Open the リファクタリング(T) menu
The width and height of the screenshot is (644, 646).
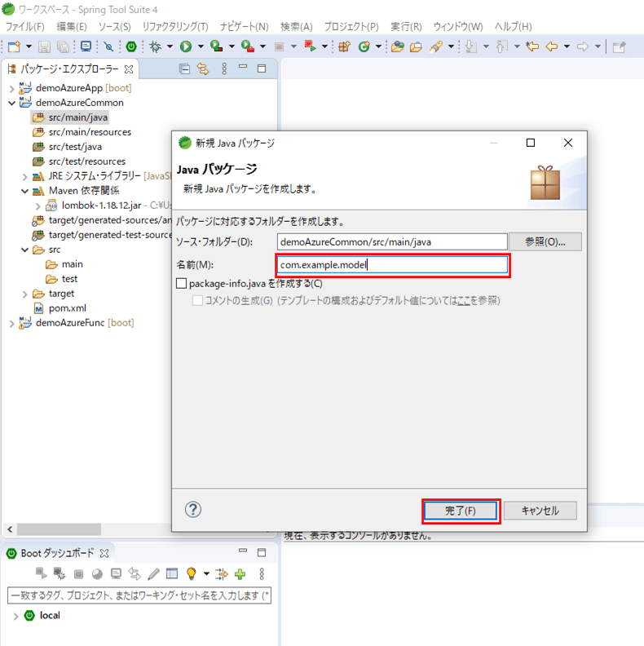click(x=175, y=27)
